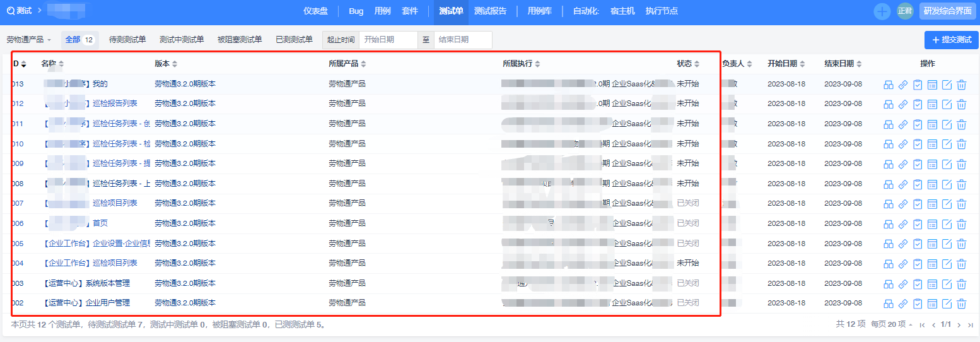Sort table by 开始日期 column
This screenshot has height=342, width=980.
786,64
